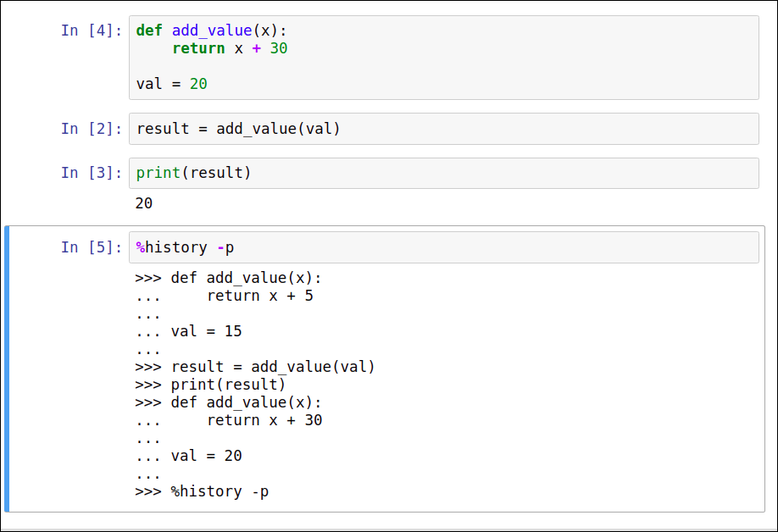Viewport: 778px width, 532px height.
Task: Click the In [4] cell prompt
Action: coord(92,30)
